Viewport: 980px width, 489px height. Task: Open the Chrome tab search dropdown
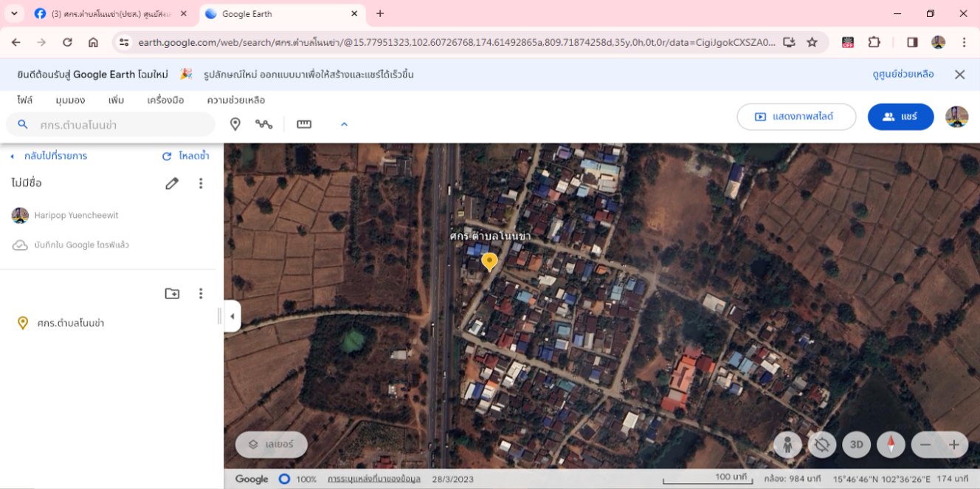tap(14, 13)
